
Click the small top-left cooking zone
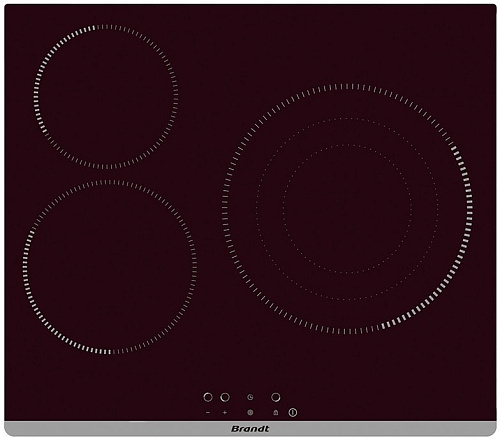(106, 96)
